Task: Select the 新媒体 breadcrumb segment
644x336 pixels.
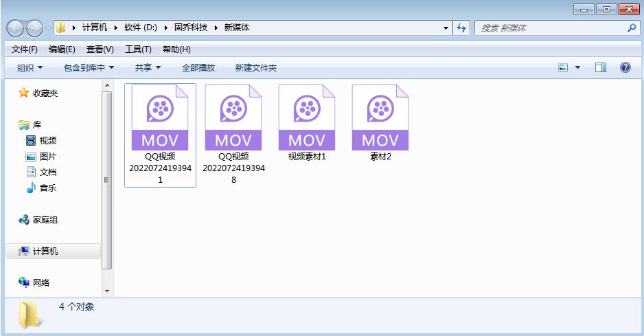Action: (237, 27)
